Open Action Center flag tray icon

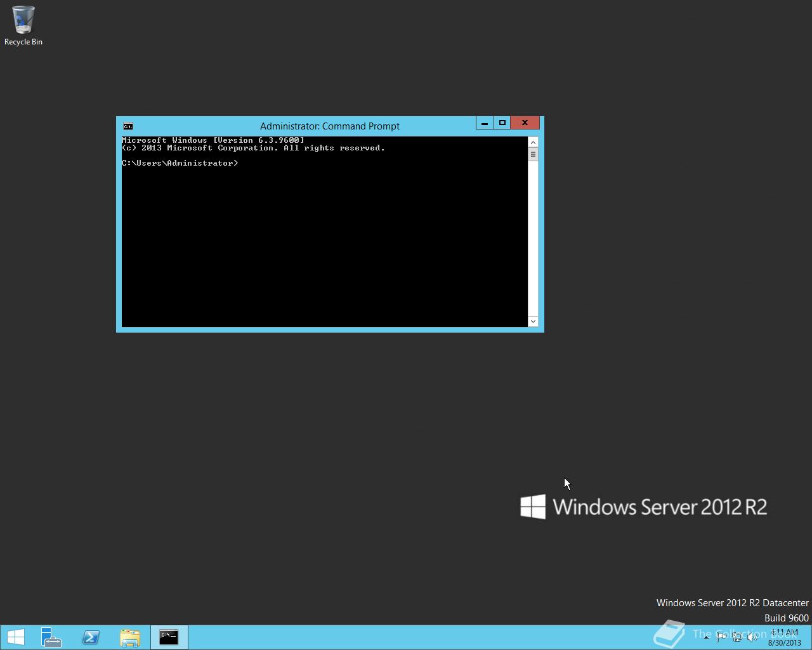721,637
